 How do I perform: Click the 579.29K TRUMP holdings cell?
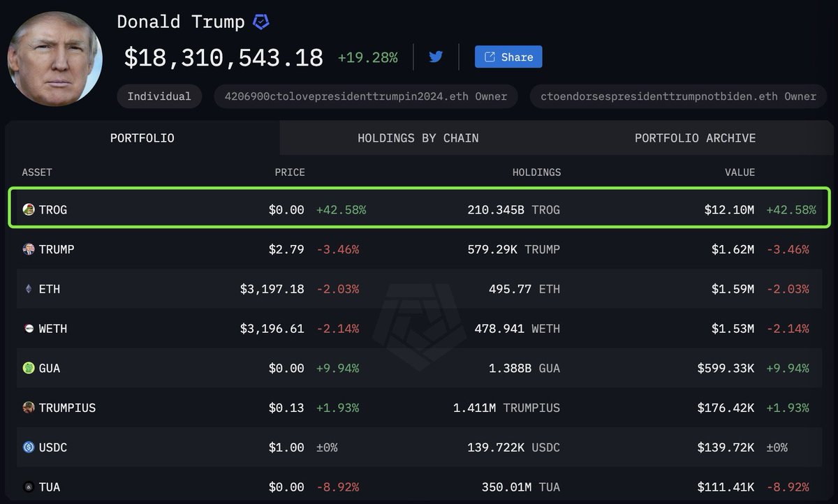tap(514, 249)
